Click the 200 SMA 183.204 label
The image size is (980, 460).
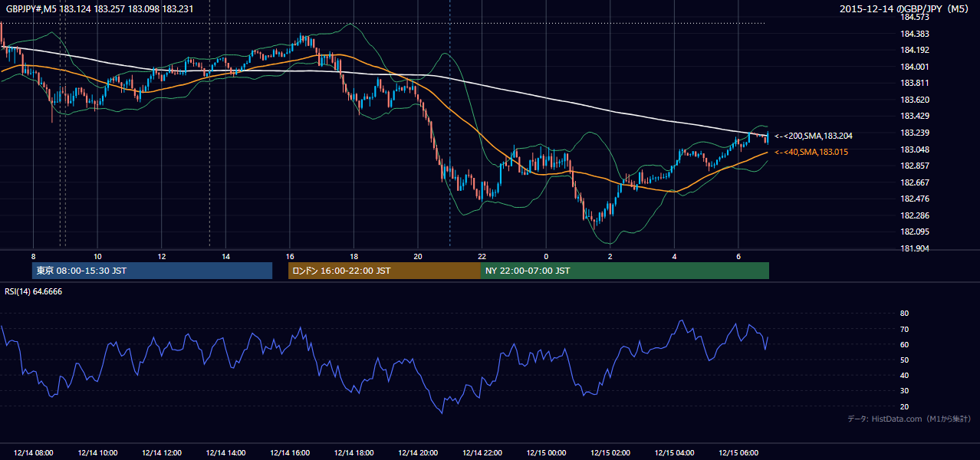tap(814, 136)
